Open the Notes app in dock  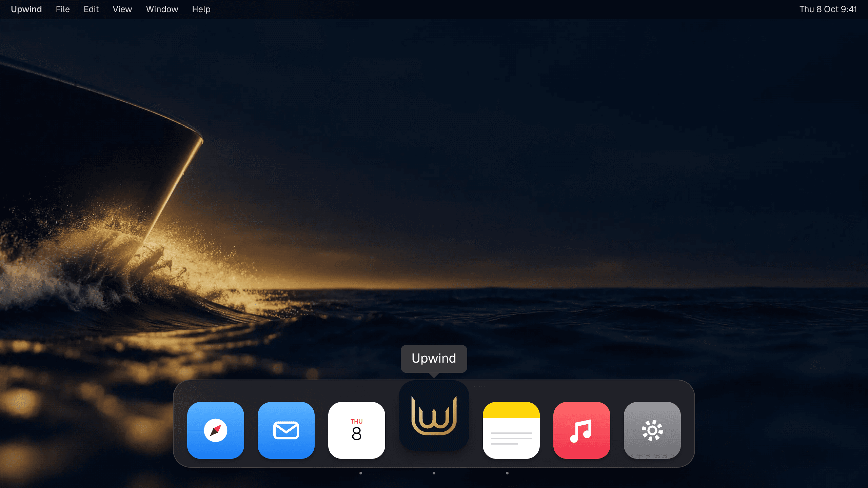tap(511, 430)
